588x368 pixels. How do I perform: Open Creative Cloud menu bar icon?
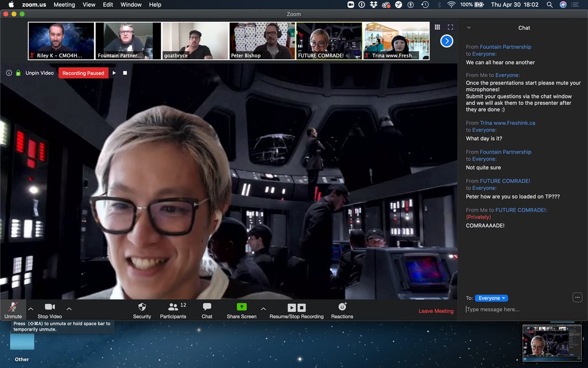(x=386, y=5)
